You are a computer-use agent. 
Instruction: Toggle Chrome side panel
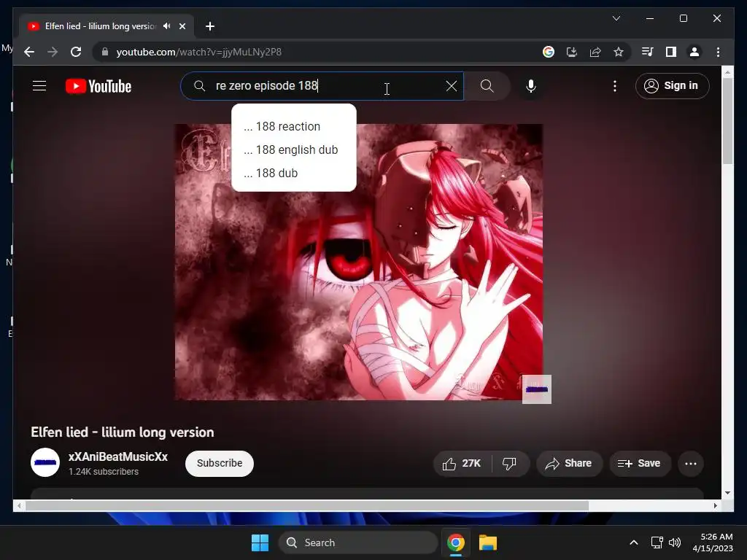pos(671,52)
